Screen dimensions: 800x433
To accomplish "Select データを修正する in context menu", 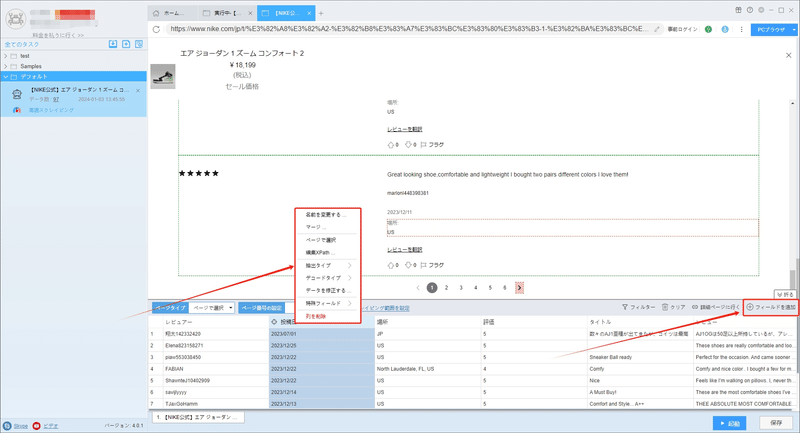I will [x=329, y=291].
